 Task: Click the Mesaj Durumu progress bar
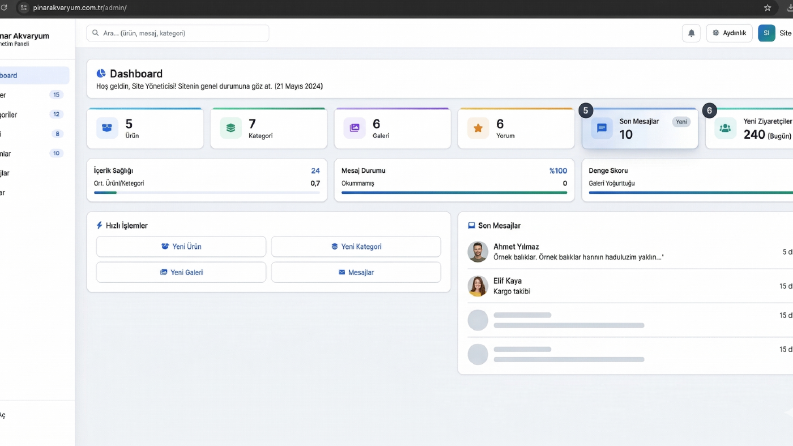[454, 193]
